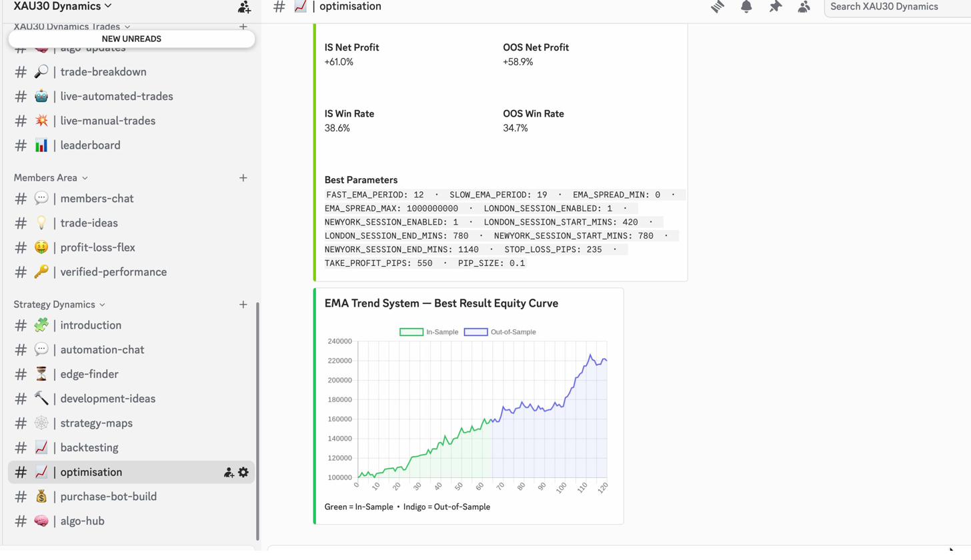This screenshot has width=971, height=560.
Task: Toggle the notification bell for optimisation channel
Action: coord(747,7)
